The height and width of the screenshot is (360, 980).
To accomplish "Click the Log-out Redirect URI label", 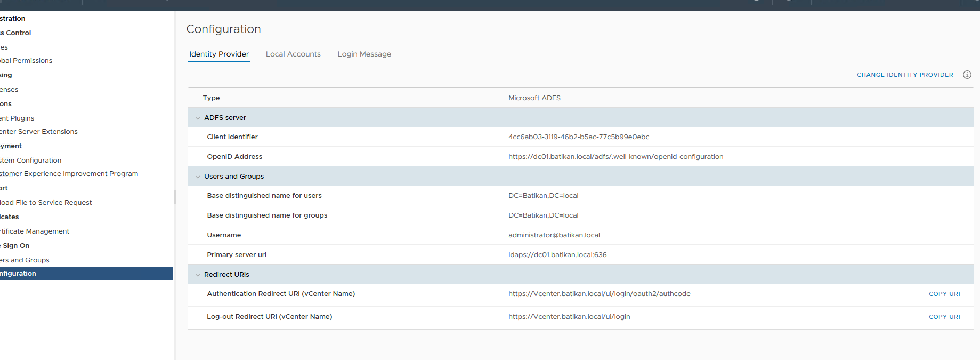I will click(x=270, y=317).
